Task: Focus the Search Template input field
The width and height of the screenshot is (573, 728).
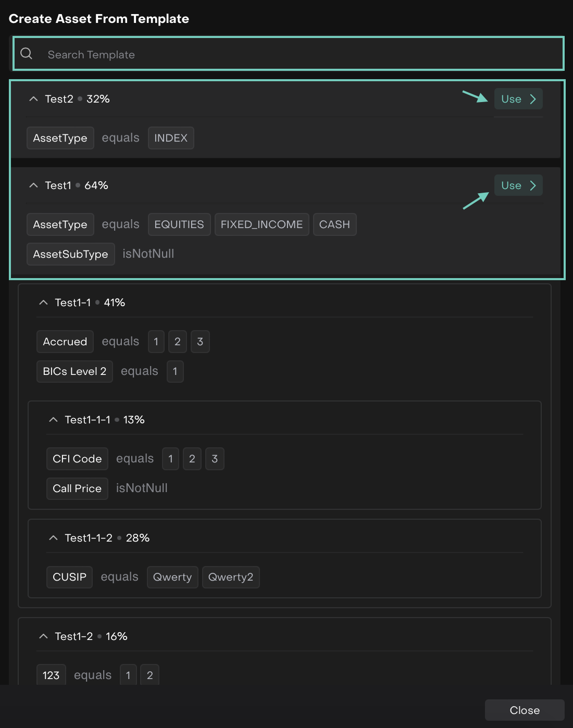Action: tap(292, 55)
